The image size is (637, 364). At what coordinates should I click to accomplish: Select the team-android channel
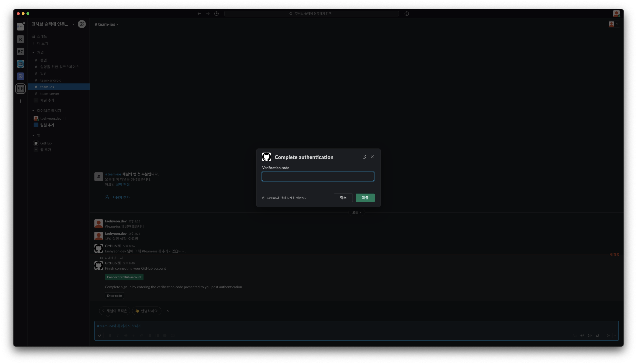pyautogui.click(x=51, y=80)
